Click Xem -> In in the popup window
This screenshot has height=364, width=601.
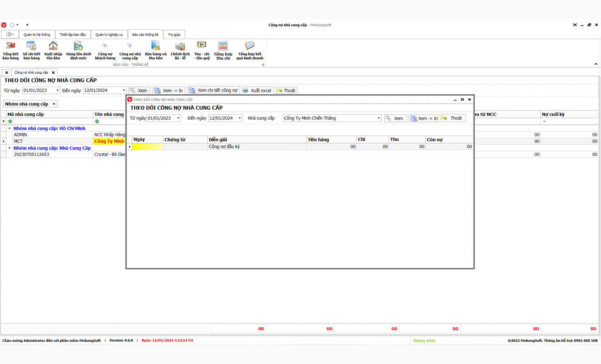point(424,118)
